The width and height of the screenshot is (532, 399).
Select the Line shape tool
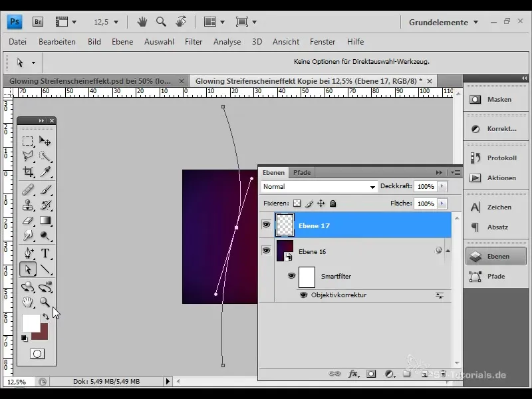(45, 269)
